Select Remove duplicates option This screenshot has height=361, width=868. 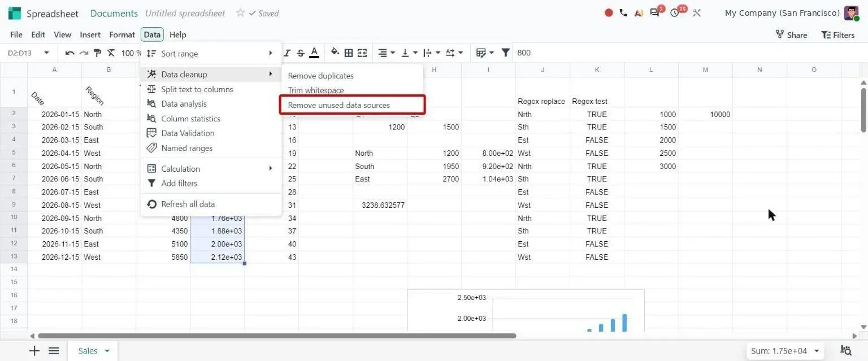click(352, 76)
